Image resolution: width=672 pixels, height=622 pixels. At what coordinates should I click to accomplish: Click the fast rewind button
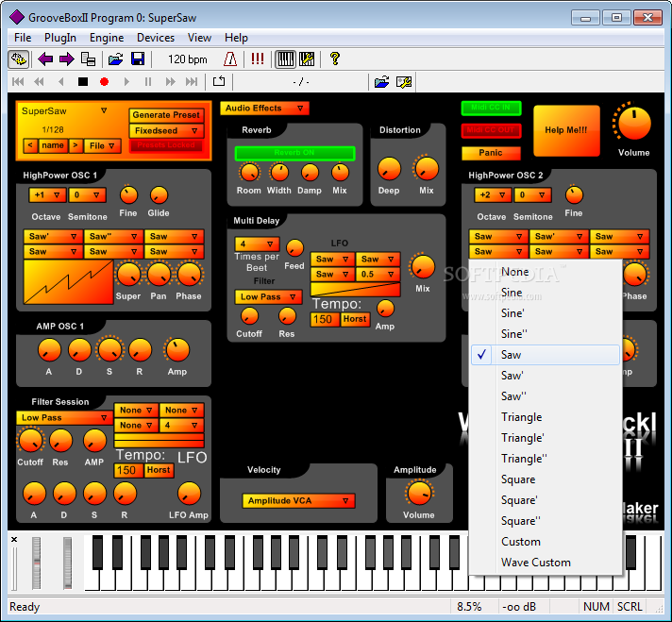[39, 81]
